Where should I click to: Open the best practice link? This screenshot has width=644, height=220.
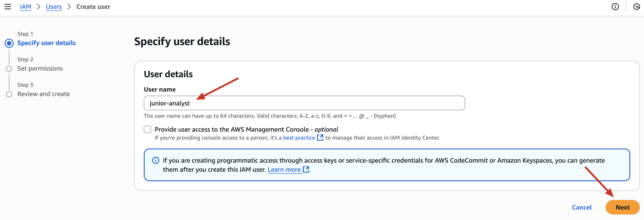point(299,138)
